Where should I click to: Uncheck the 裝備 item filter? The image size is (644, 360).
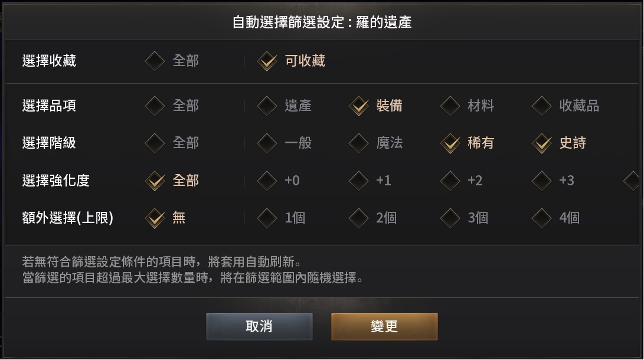359,106
